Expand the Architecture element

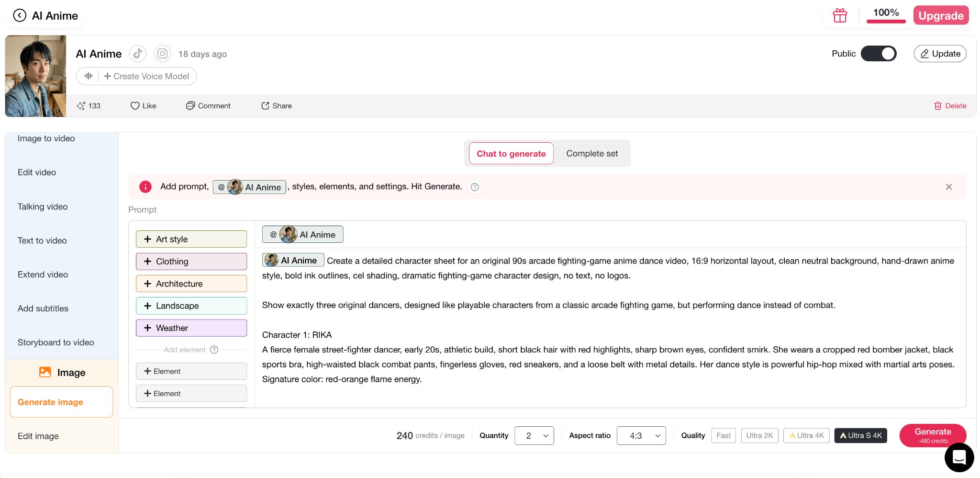[191, 284]
